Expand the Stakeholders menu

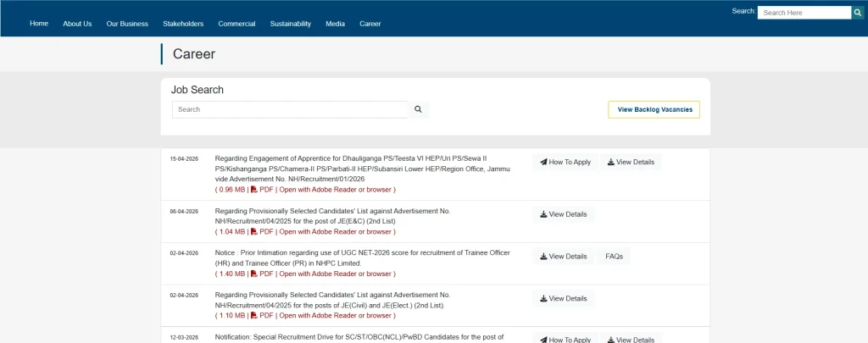(183, 24)
